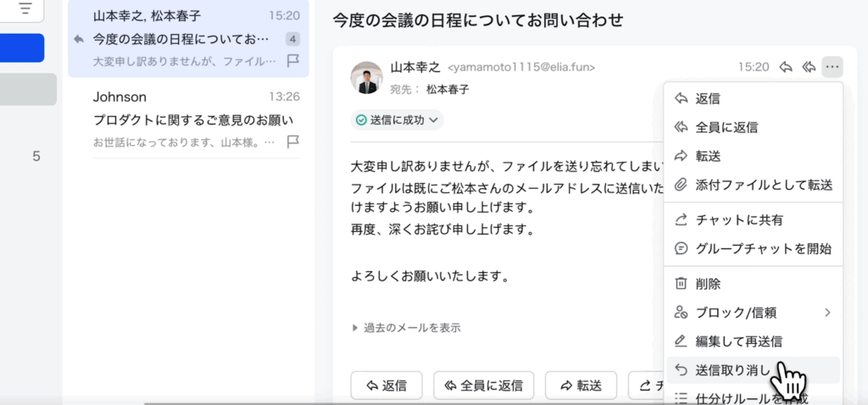
Task: Open the filter icon above the mail list
Action: 26,8
